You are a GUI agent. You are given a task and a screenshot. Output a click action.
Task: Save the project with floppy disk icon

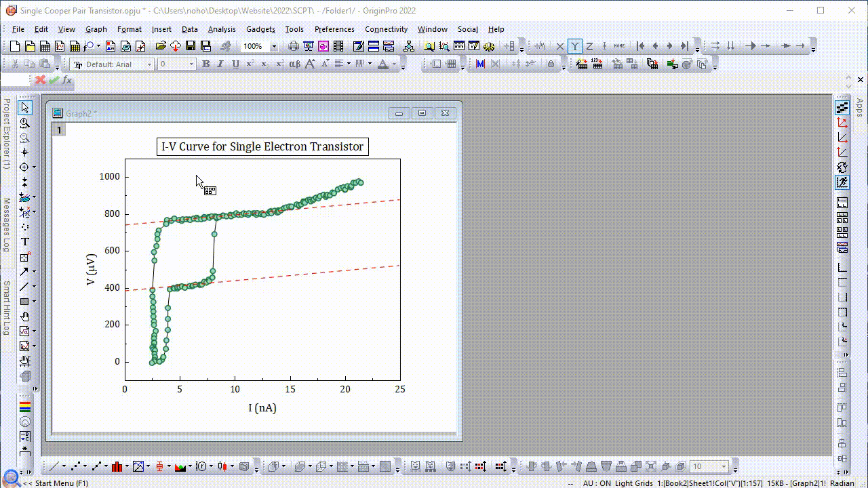point(191,46)
